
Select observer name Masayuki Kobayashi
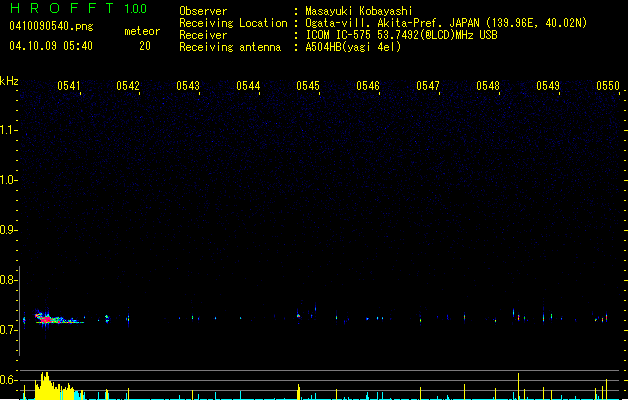pyautogui.click(x=359, y=11)
